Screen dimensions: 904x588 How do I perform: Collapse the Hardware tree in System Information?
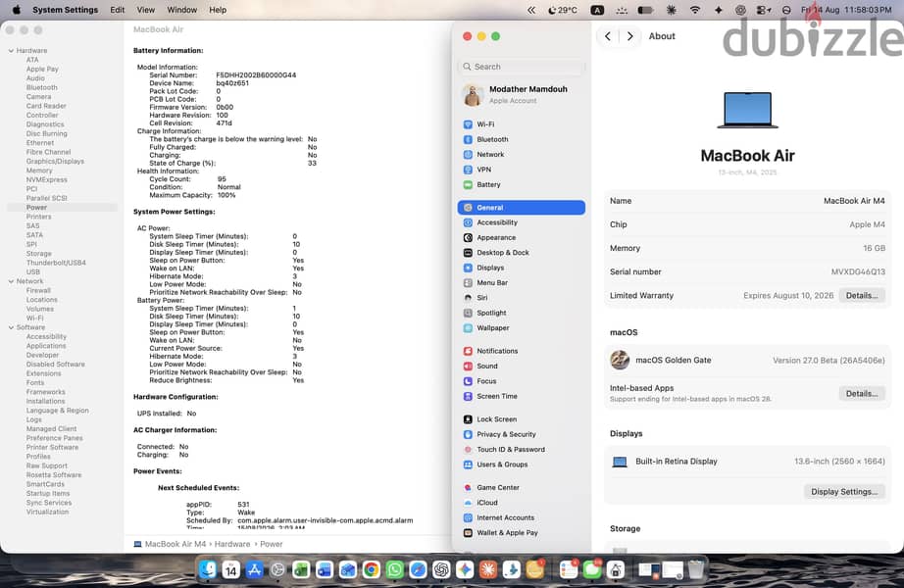(x=11, y=51)
